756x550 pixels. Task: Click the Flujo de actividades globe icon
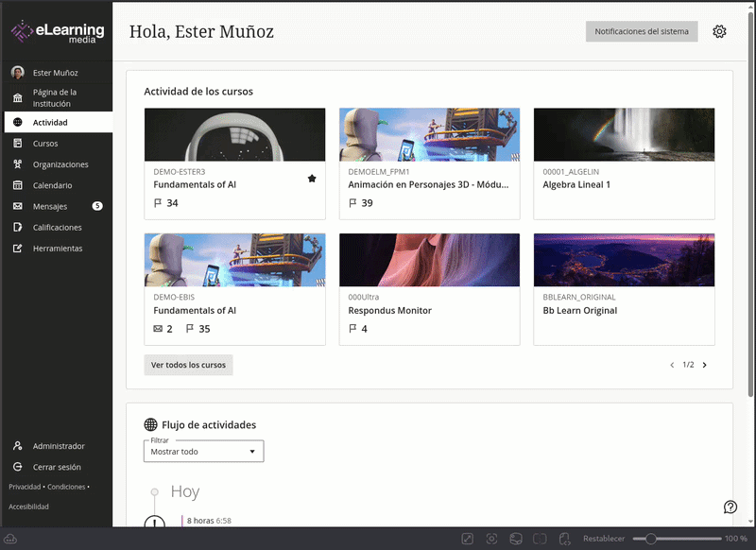(151, 424)
